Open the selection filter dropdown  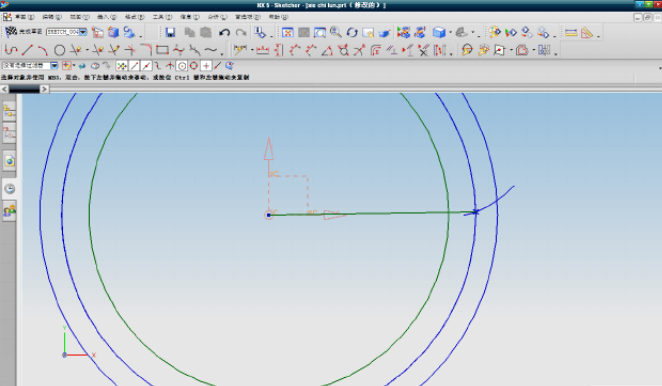click(54, 65)
